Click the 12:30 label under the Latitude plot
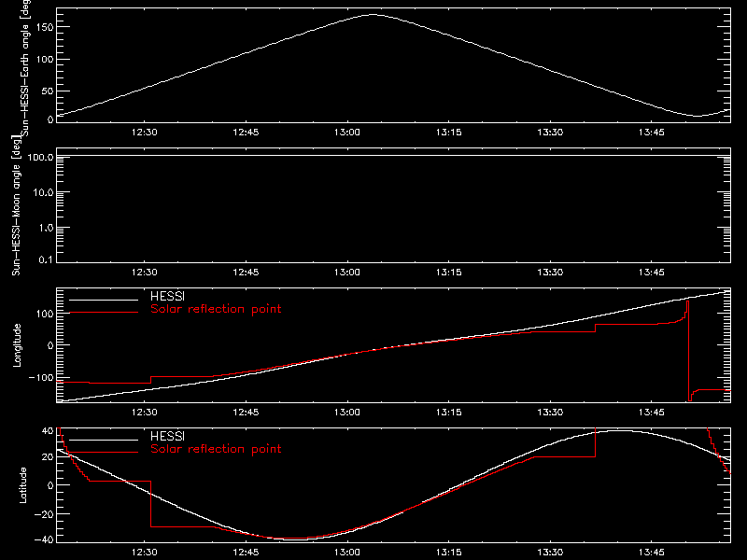Viewport: 747px width, 560px height. (x=145, y=553)
